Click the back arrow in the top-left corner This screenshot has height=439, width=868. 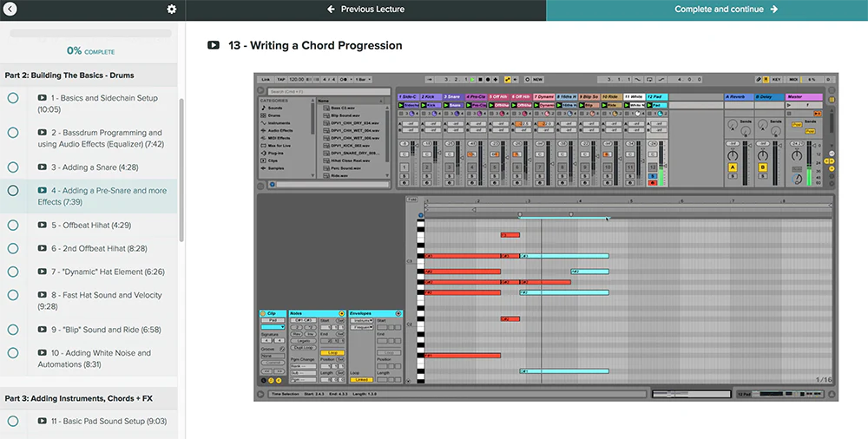point(10,10)
